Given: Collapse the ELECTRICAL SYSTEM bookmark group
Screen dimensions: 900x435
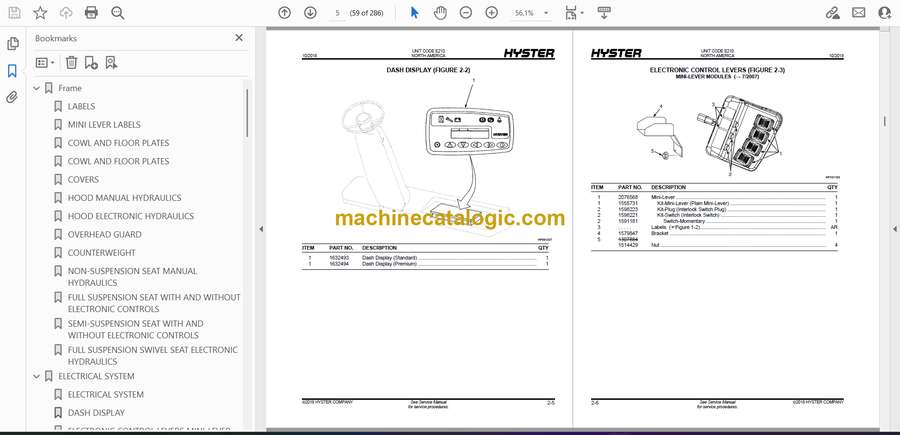Looking at the screenshot, I should point(37,376).
